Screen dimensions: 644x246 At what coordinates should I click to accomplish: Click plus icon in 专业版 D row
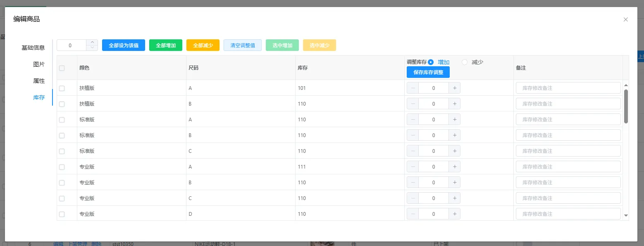click(x=454, y=214)
